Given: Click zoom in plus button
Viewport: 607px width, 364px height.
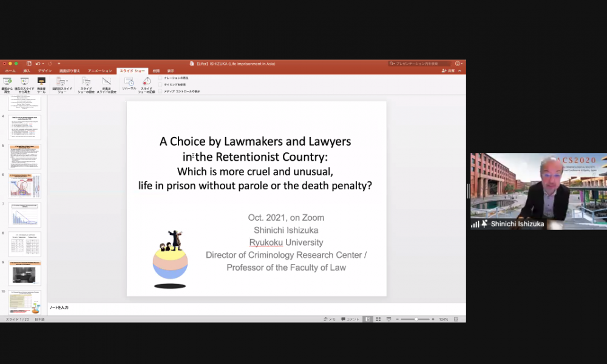Looking at the screenshot, I should click(x=433, y=320).
